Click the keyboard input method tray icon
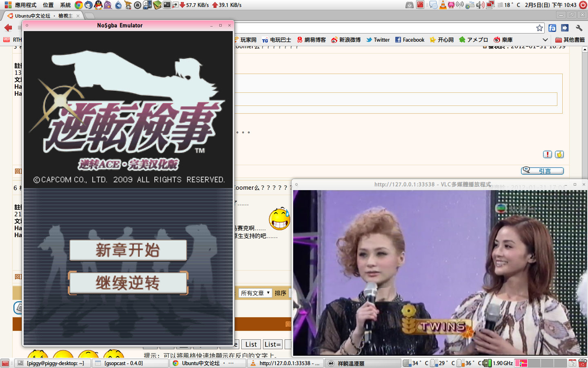The image size is (588, 368). point(470,5)
